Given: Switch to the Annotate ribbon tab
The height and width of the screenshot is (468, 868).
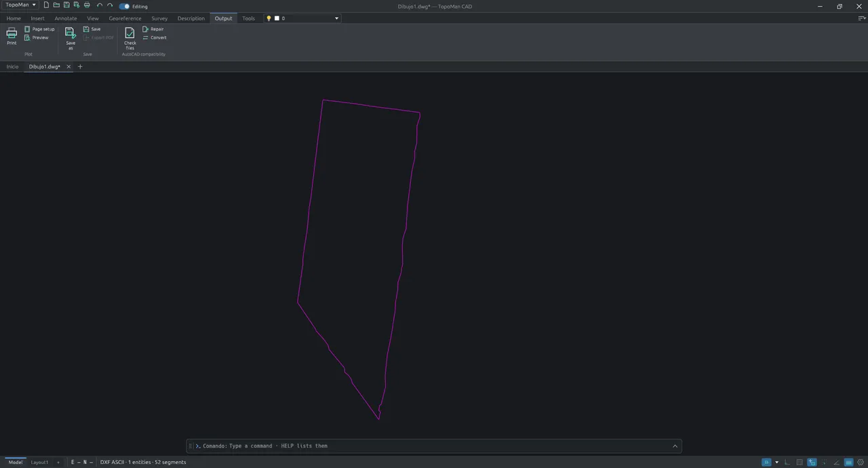Looking at the screenshot, I should coord(66,18).
